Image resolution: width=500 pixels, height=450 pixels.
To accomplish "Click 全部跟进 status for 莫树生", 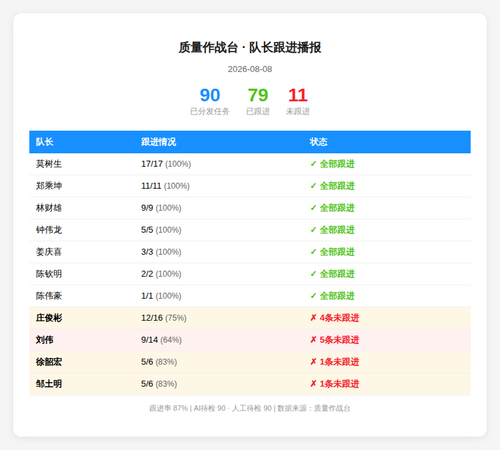I will 332,164.
